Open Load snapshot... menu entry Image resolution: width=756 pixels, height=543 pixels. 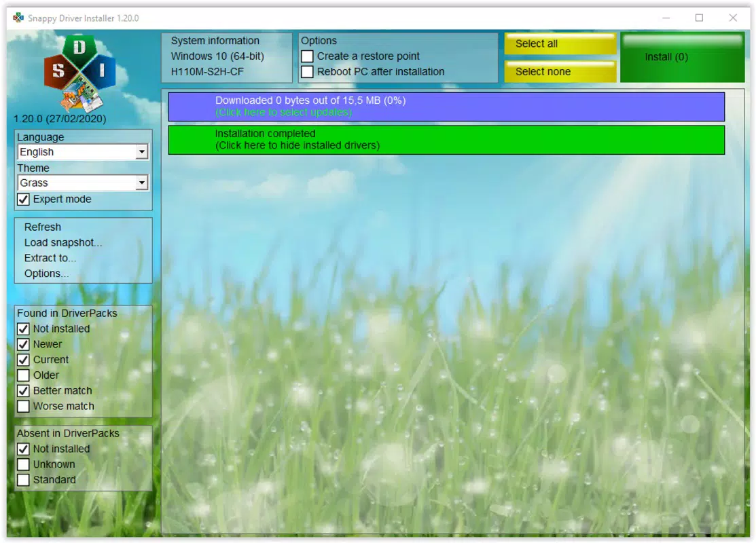(x=63, y=242)
